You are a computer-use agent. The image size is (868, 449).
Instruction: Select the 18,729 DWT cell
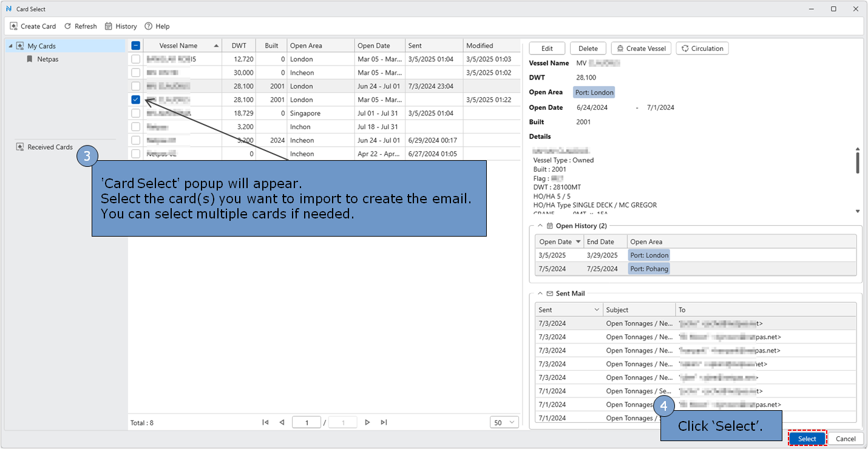[x=239, y=113]
